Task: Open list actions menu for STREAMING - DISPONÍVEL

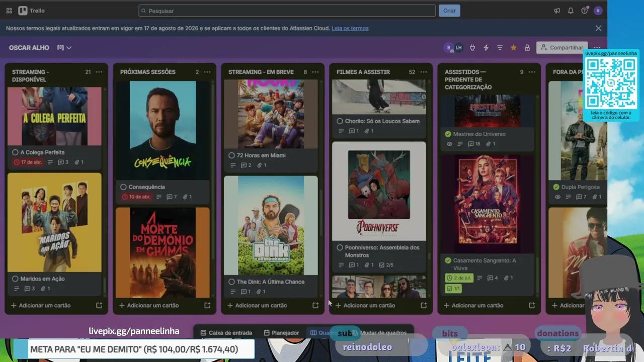Action: pyautogui.click(x=99, y=72)
